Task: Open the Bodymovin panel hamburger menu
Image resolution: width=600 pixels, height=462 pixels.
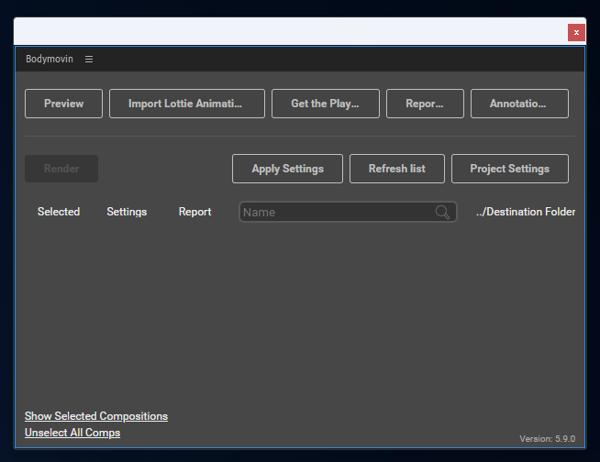Action: click(x=89, y=59)
